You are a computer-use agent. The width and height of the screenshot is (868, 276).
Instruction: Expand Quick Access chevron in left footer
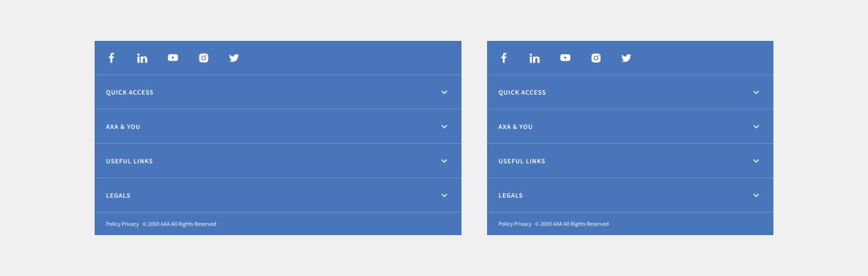click(x=444, y=92)
